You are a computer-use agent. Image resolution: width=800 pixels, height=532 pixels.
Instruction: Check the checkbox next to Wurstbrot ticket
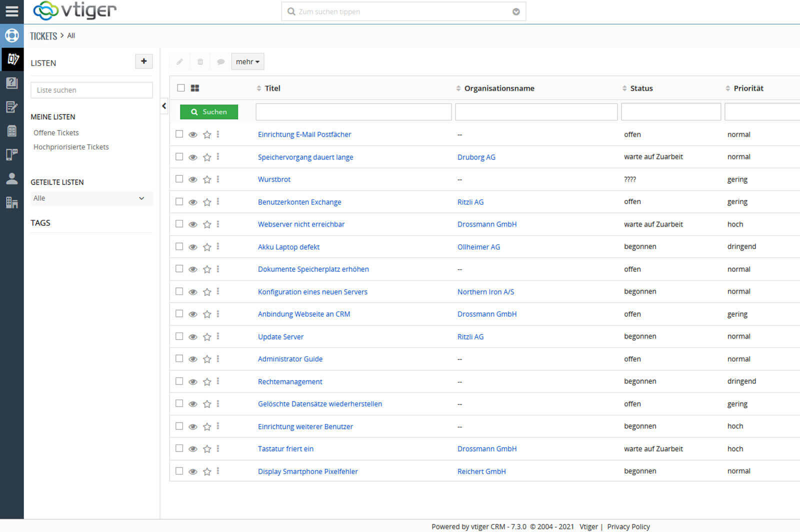tap(179, 179)
